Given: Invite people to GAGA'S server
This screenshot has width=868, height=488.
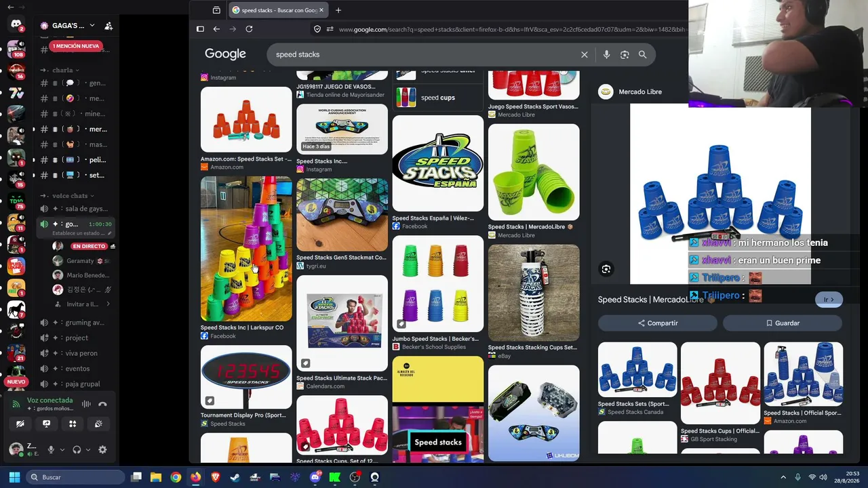Looking at the screenshot, I should [108, 26].
